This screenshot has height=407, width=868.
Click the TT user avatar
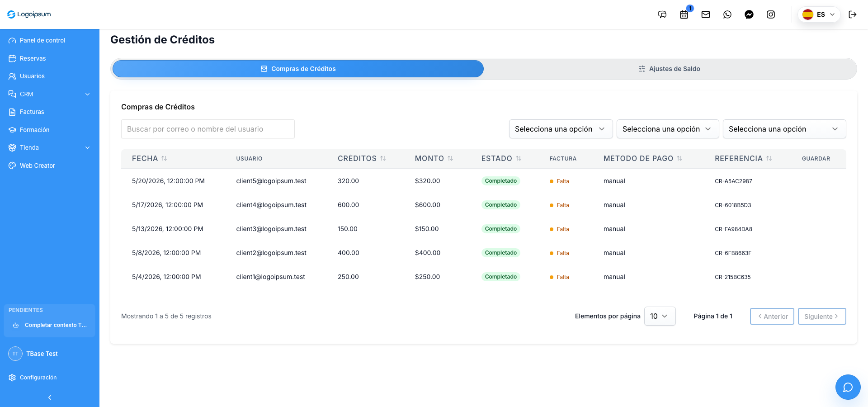15,354
